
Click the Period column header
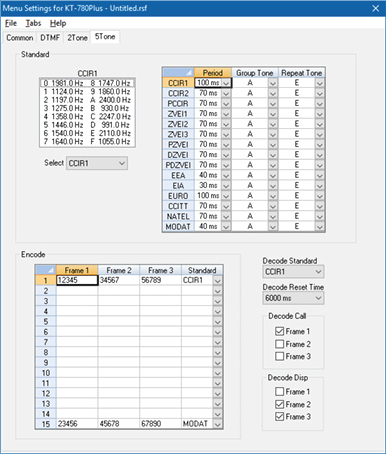point(213,73)
